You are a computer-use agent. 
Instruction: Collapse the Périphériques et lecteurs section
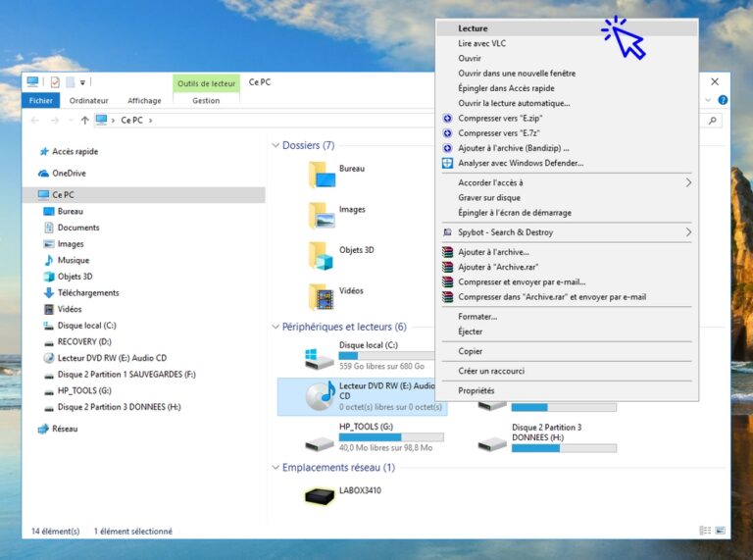pos(276,327)
